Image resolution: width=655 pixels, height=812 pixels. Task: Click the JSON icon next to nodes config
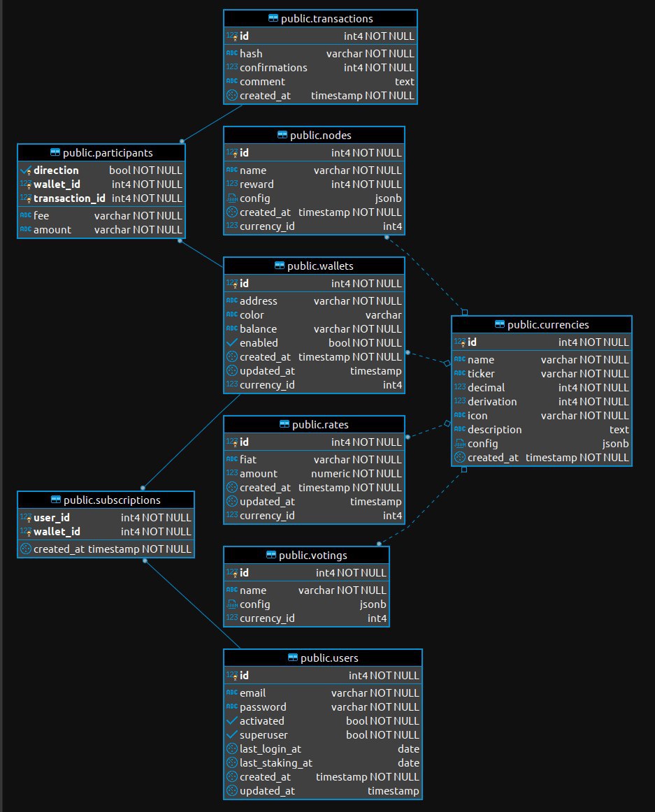[x=231, y=198]
